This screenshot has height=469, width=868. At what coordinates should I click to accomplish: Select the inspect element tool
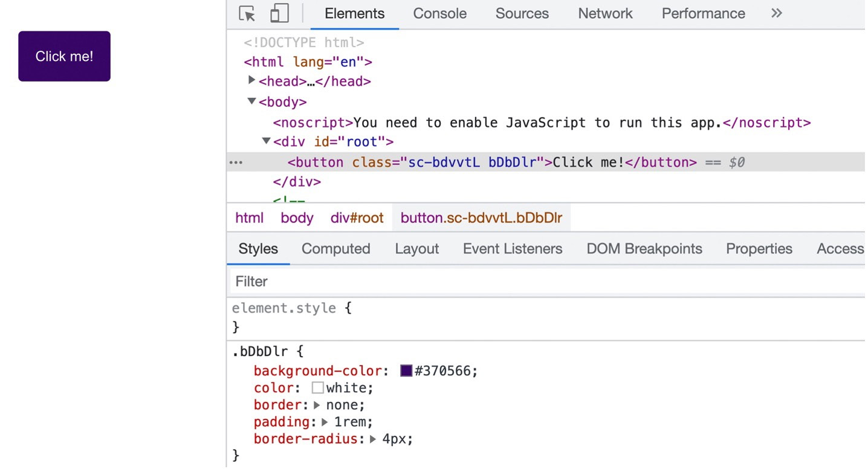pyautogui.click(x=247, y=13)
